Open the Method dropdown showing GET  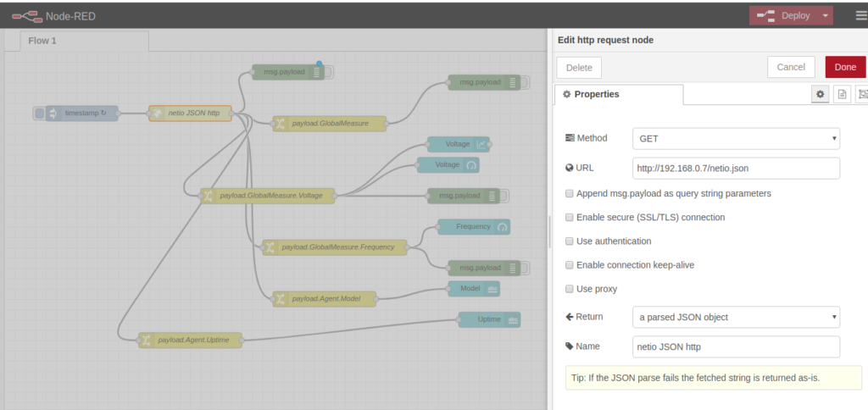point(737,139)
